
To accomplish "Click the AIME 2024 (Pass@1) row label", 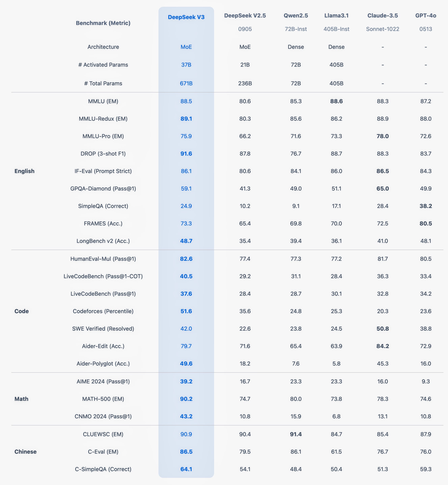I will point(103,381).
